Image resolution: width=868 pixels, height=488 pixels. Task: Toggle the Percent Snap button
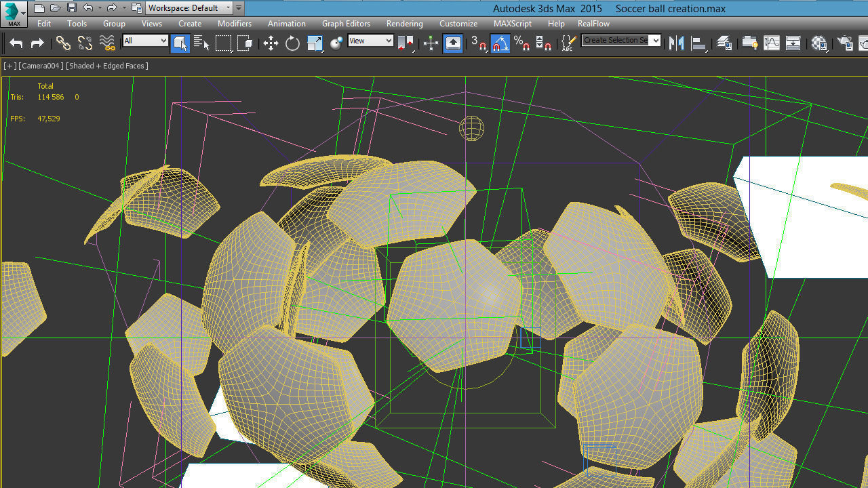coord(521,43)
